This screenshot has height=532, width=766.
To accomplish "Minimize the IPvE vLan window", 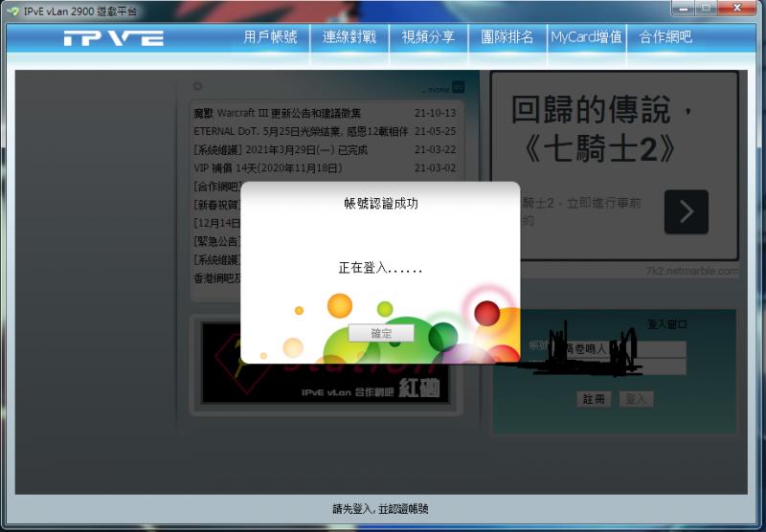I will [x=685, y=9].
